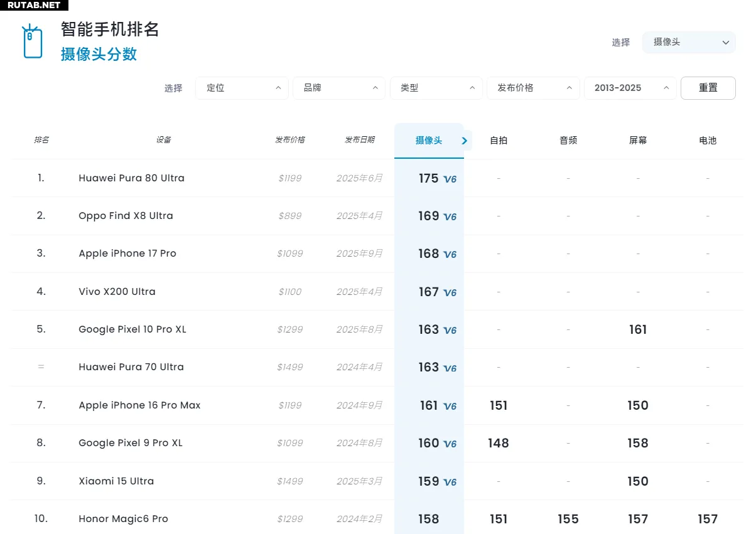Click the $1199 price of Pura 80 Ultra
This screenshot has width=756, height=534.
(290, 178)
